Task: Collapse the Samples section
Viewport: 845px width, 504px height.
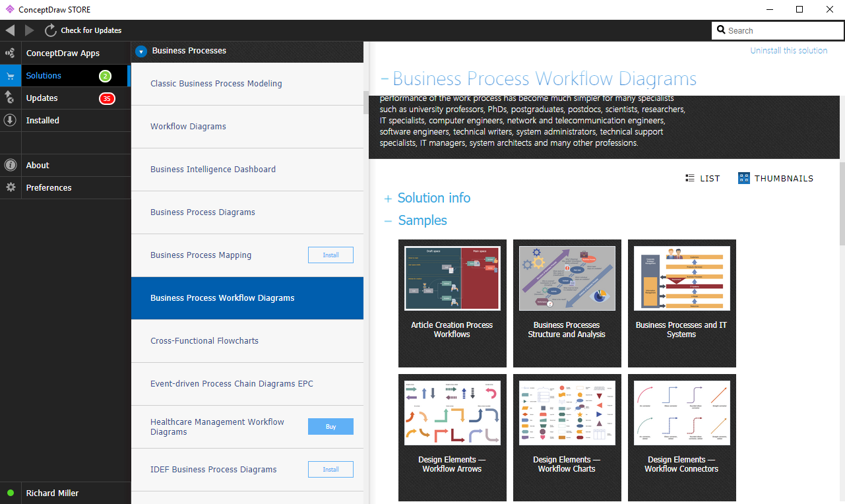Action: [x=388, y=221]
